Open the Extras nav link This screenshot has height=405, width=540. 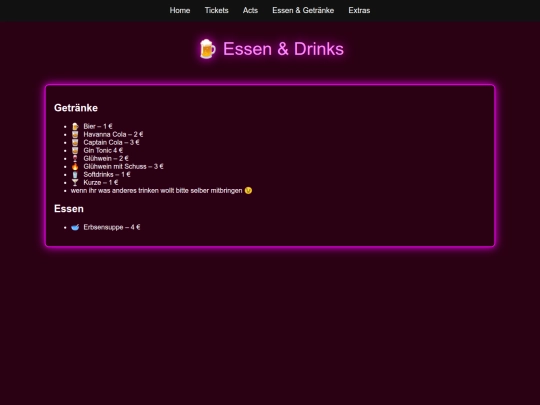pyautogui.click(x=359, y=10)
